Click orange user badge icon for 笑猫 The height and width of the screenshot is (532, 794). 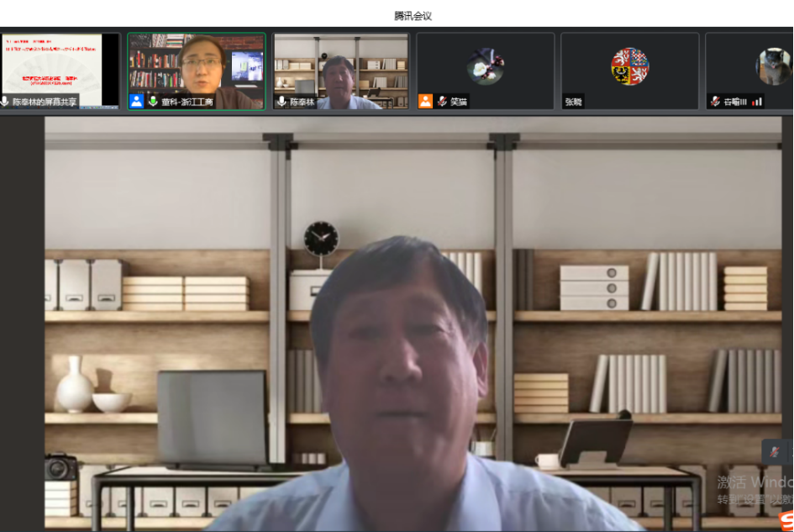coord(425,102)
